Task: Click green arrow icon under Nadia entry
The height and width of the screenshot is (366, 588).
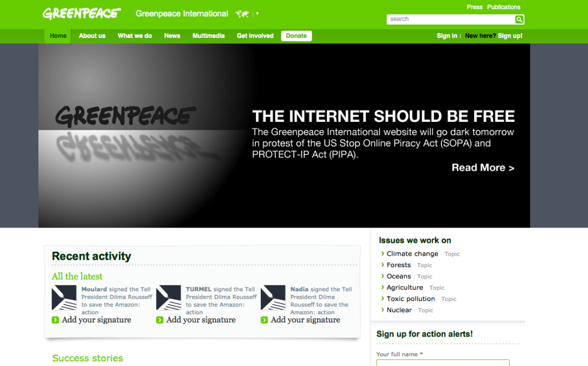Action: point(264,320)
